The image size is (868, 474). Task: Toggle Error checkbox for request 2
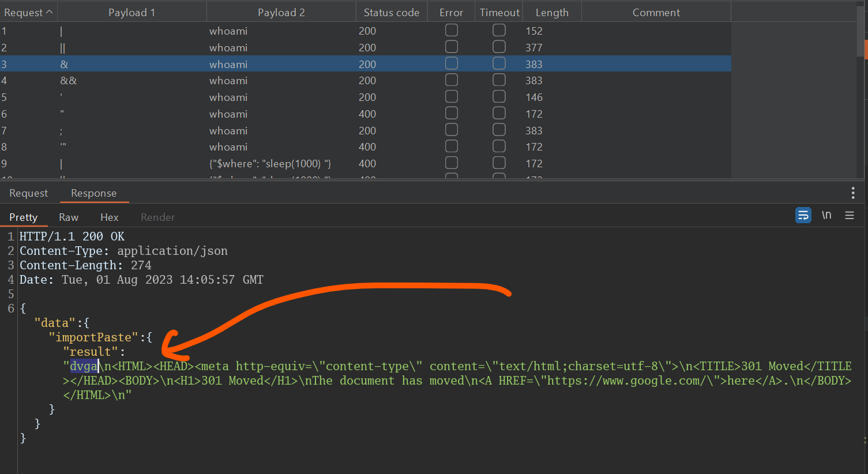pyautogui.click(x=452, y=47)
